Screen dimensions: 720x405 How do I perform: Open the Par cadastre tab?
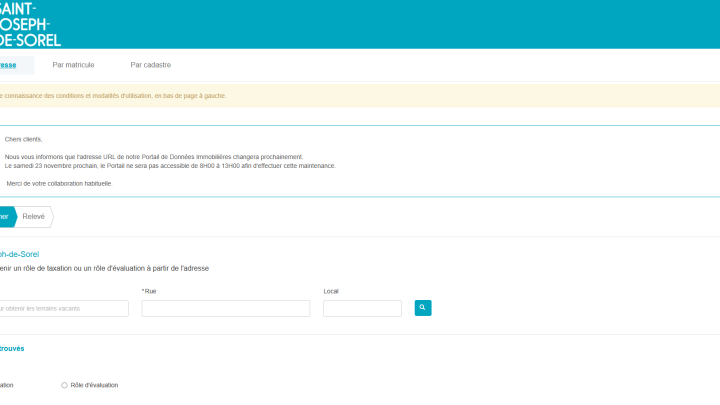tap(150, 65)
